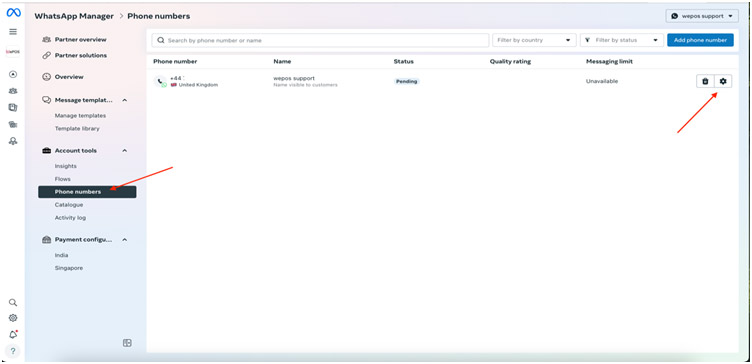
Task: Collapse the Payment configuration section chevron
Action: click(125, 239)
